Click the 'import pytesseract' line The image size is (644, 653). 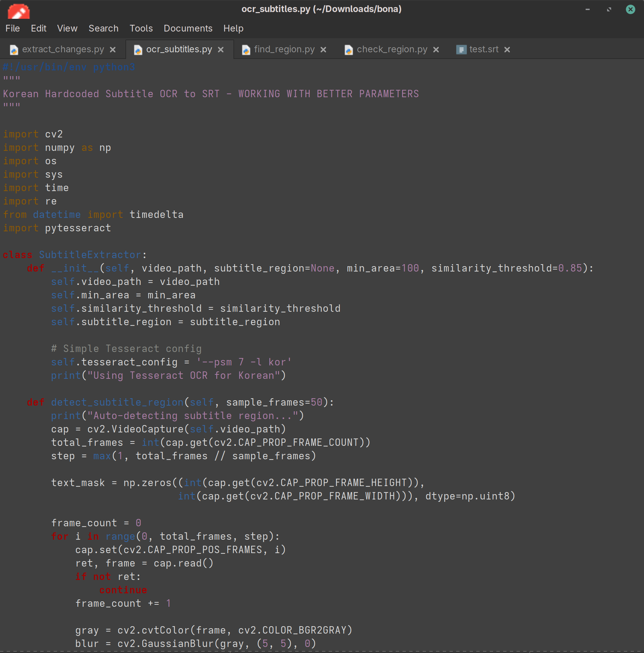coord(57,228)
